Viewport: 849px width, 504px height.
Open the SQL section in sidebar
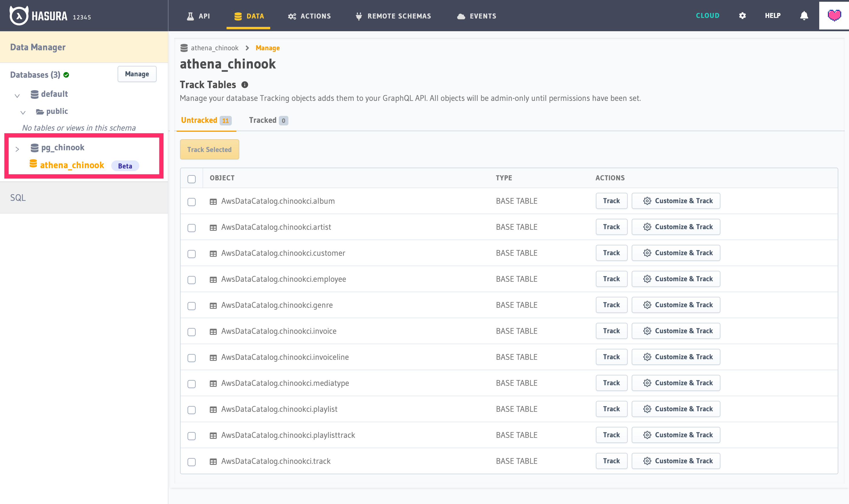[18, 198]
